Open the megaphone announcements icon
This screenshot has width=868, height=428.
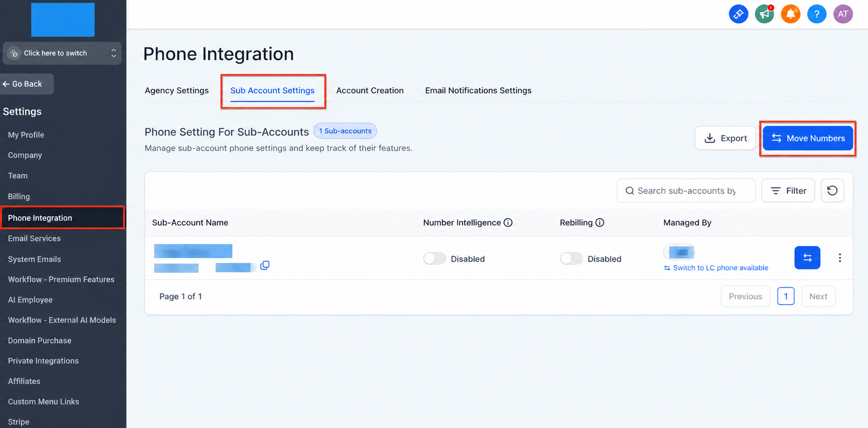764,14
